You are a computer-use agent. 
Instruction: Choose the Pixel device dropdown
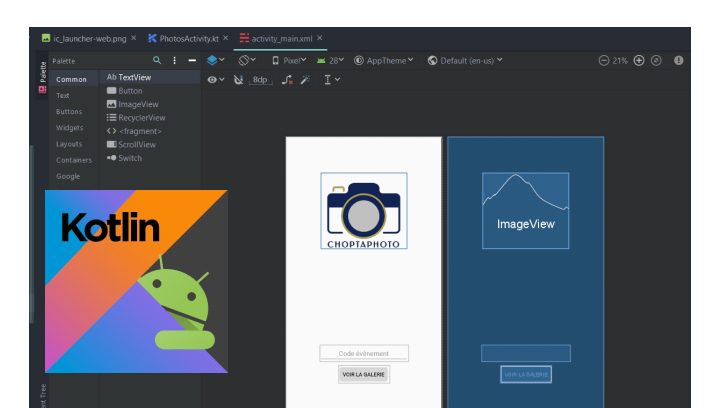coord(289,61)
